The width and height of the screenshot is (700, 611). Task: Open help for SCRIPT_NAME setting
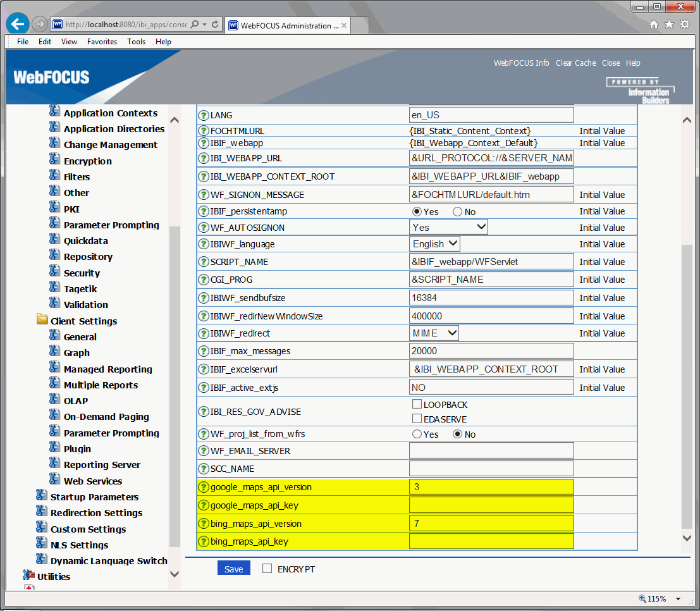tap(204, 262)
